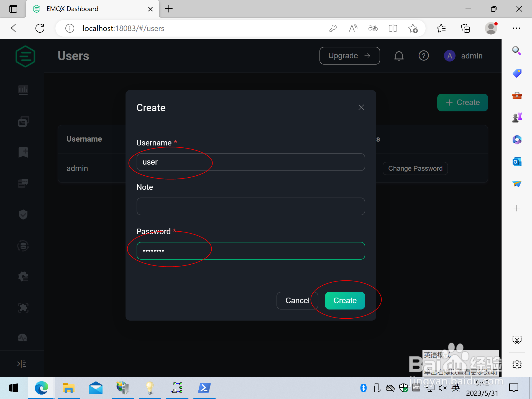Open Edge sidebar tools briefcase
The width and height of the screenshot is (532, 399).
click(x=516, y=96)
